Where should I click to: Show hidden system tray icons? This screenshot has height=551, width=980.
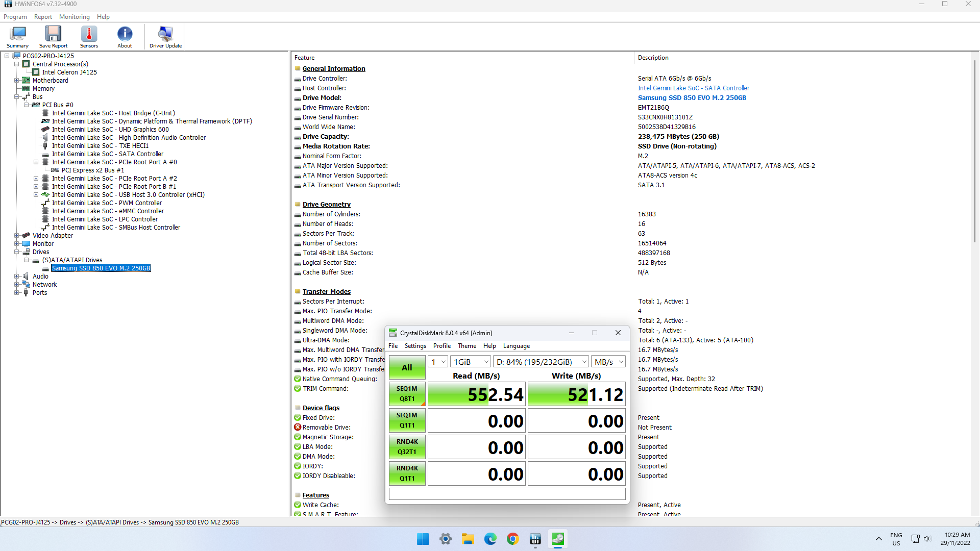point(878,539)
